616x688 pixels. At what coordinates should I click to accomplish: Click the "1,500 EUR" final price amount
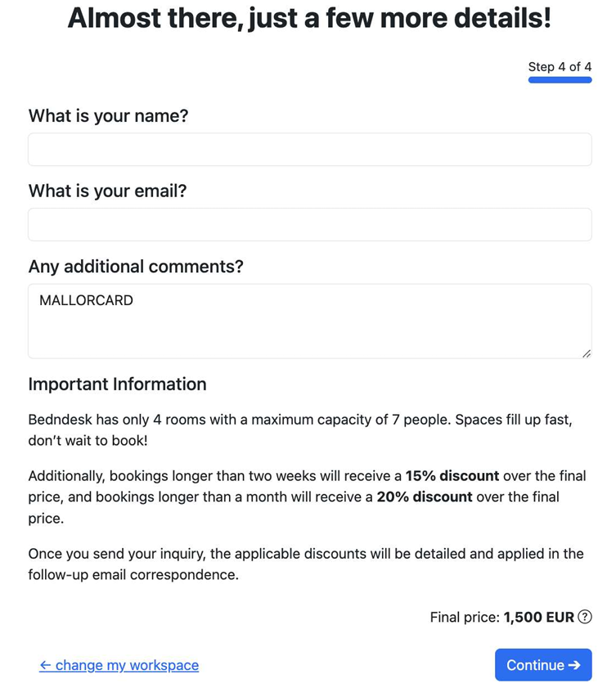[538, 618]
